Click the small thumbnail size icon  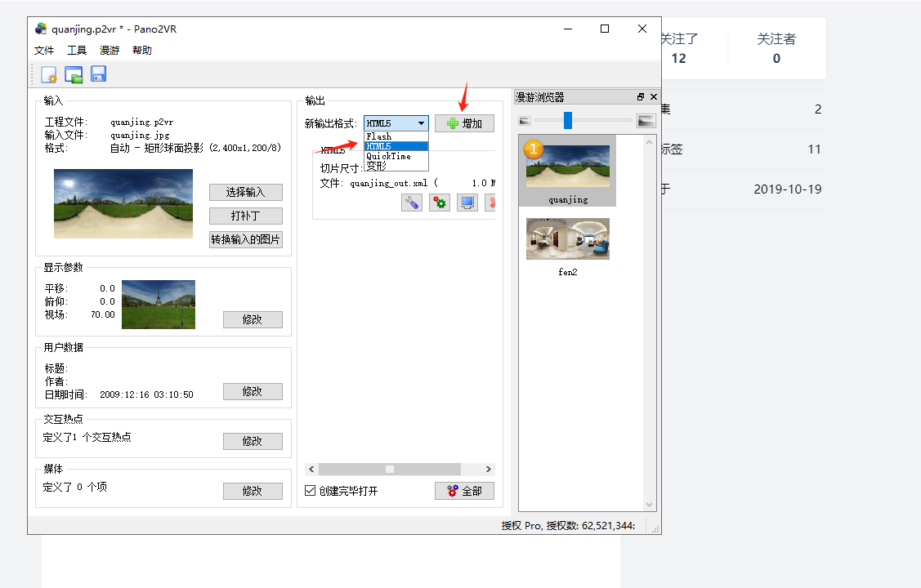click(x=525, y=121)
